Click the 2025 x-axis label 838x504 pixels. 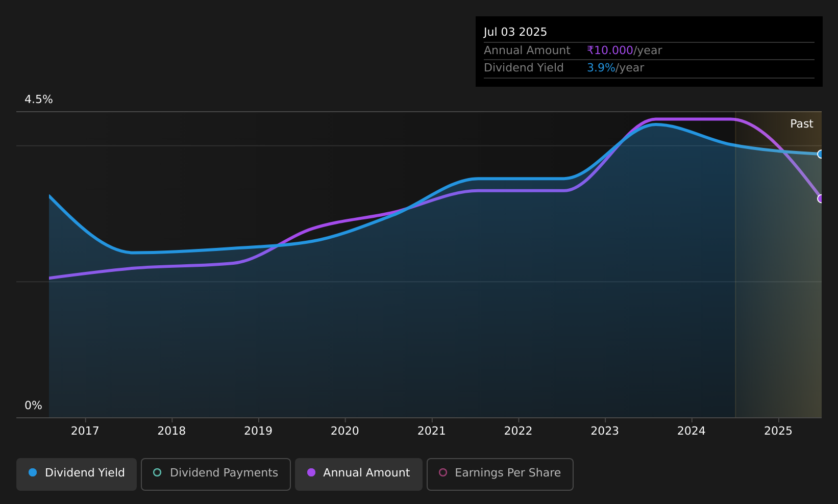tap(778, 431)
